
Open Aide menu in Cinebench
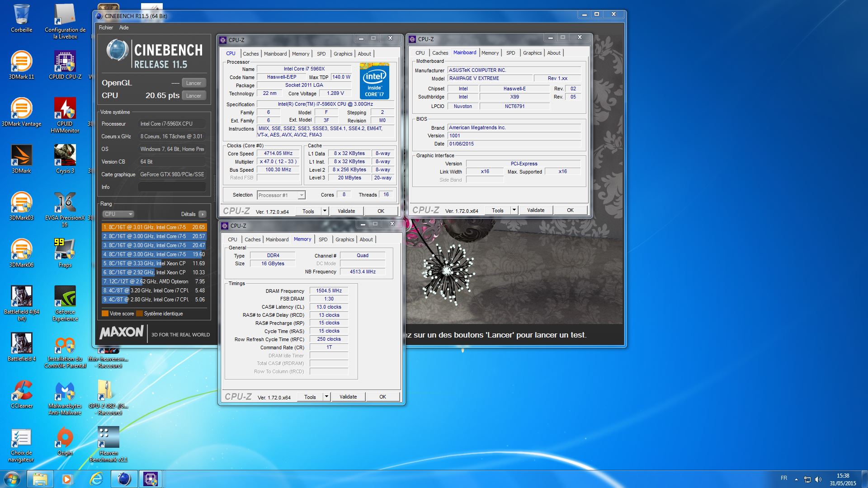(124, 28)
